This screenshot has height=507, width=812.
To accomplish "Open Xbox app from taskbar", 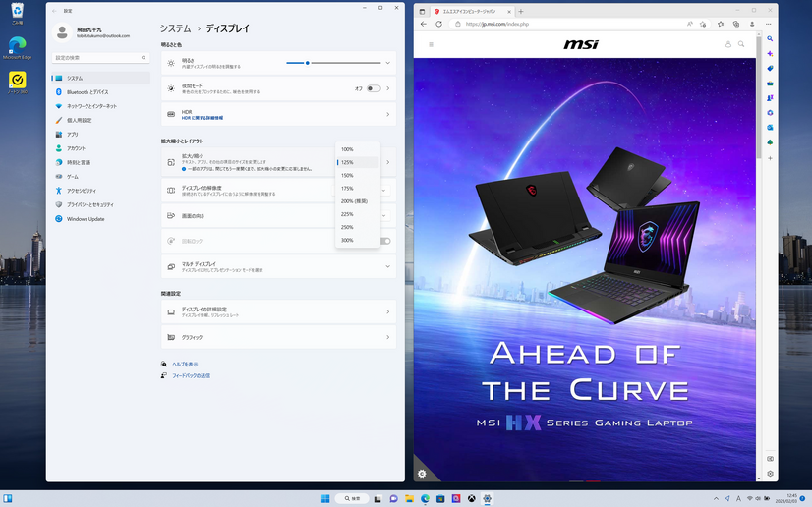I will pos(471,499).
